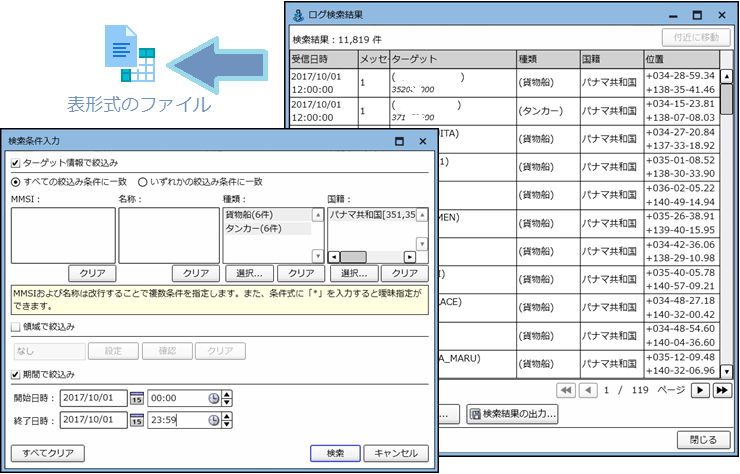
Task: Click クリア button under 国籍 list
Action: tap(405, 273)
